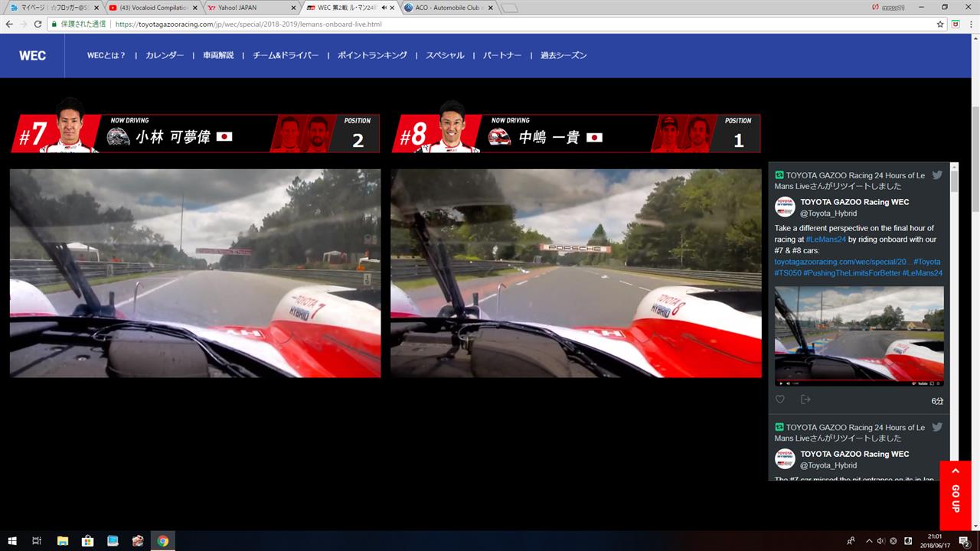980x551 pixels.
Task: Open the パートナー menu item
Action: point(502,55)
